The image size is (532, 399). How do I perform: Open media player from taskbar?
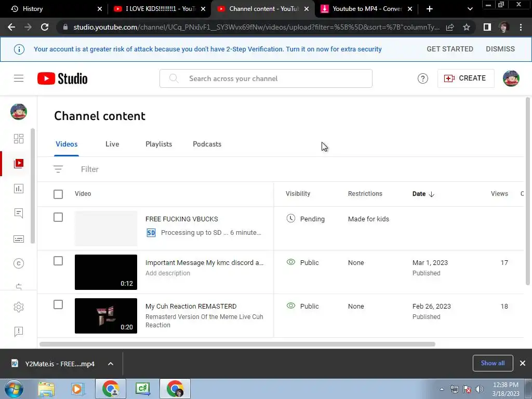[x=77, y=389]
